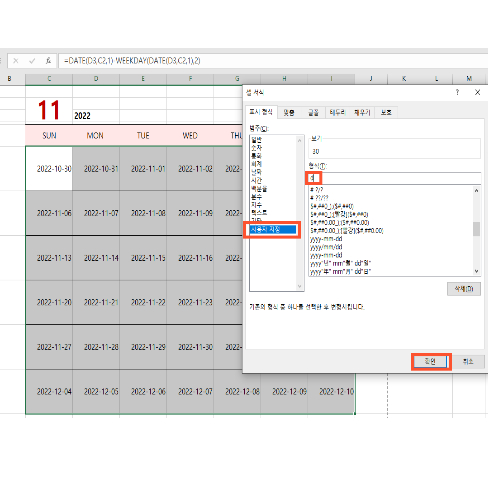The height and width of the screenshot is (500, 500).
Task: Select the cell 2022-11-14
Action: click(96, 258)
